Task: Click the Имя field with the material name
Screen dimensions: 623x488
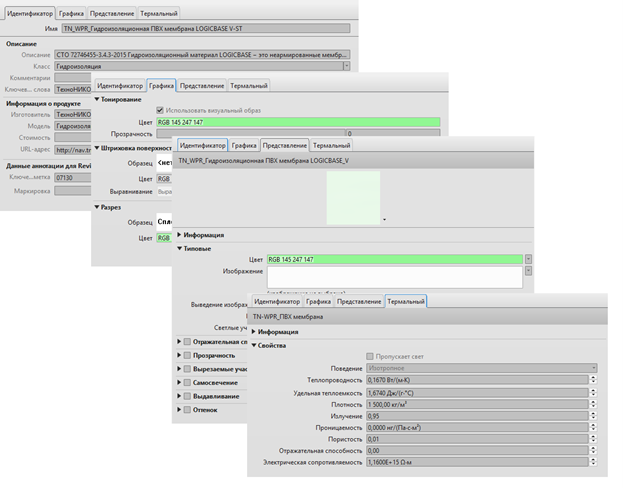Action: [x=205, y=30]
